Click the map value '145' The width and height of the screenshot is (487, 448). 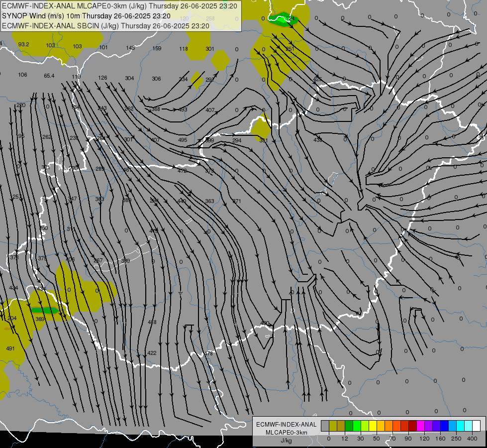click(x=130, y=48)
